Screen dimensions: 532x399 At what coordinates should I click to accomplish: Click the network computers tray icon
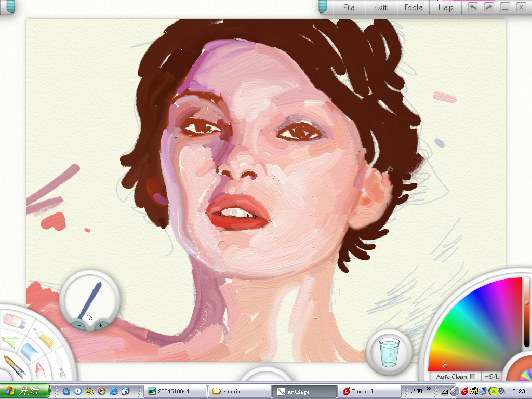483,391
